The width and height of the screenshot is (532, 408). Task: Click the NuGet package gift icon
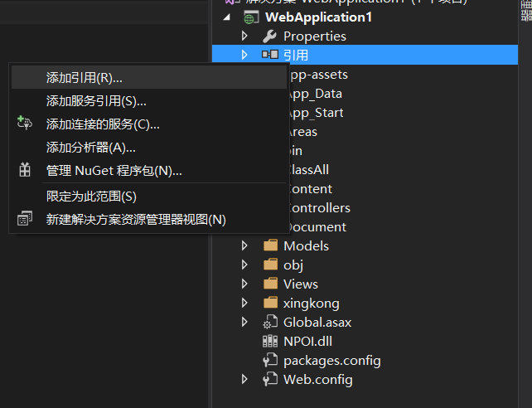coord(25,170)
